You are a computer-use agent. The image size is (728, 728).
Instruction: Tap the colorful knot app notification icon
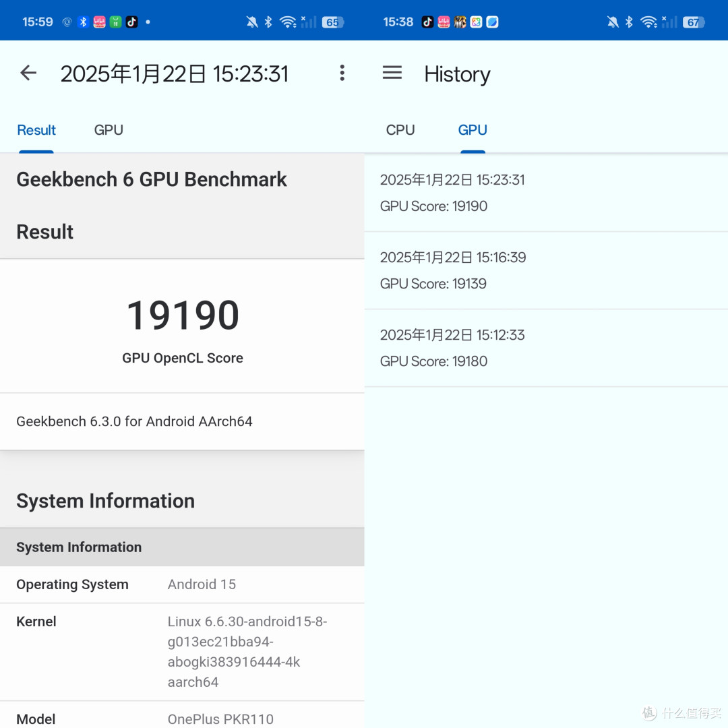(477, 22)
